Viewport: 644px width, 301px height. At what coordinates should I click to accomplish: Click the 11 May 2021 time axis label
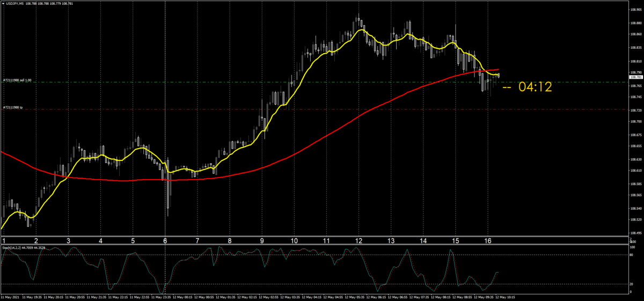click(10, 297)
